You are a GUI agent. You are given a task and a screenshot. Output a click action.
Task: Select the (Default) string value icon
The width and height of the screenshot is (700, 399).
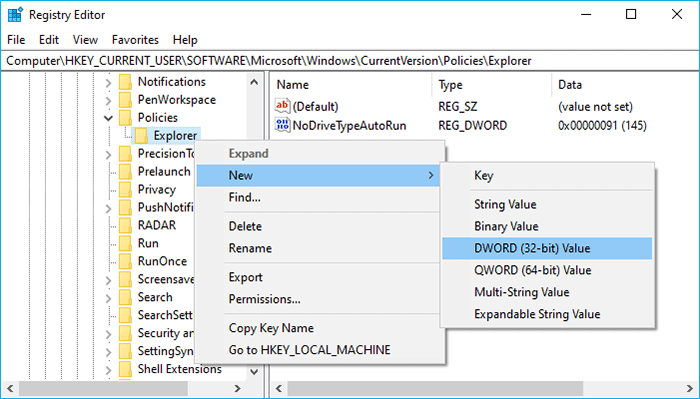[x=282, y=106]
